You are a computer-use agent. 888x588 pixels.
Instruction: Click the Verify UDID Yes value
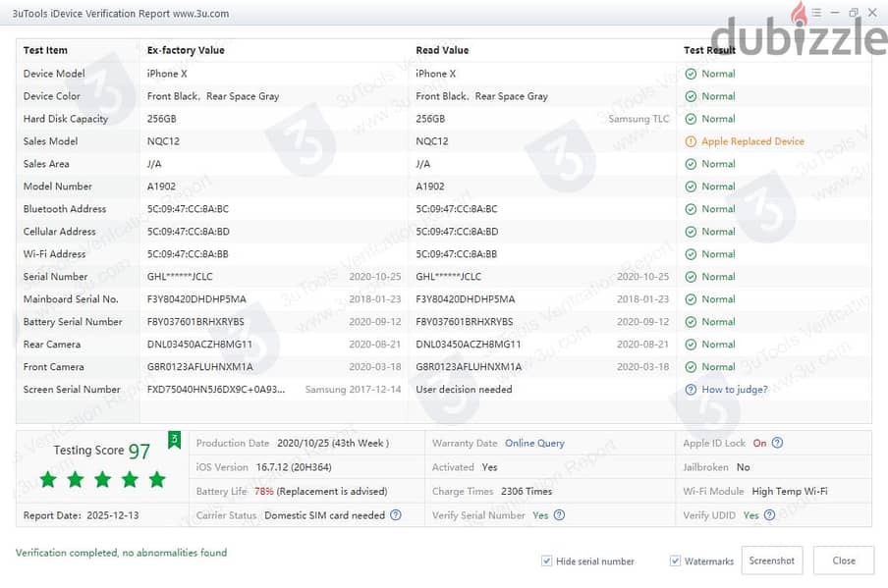pos(750,515)
